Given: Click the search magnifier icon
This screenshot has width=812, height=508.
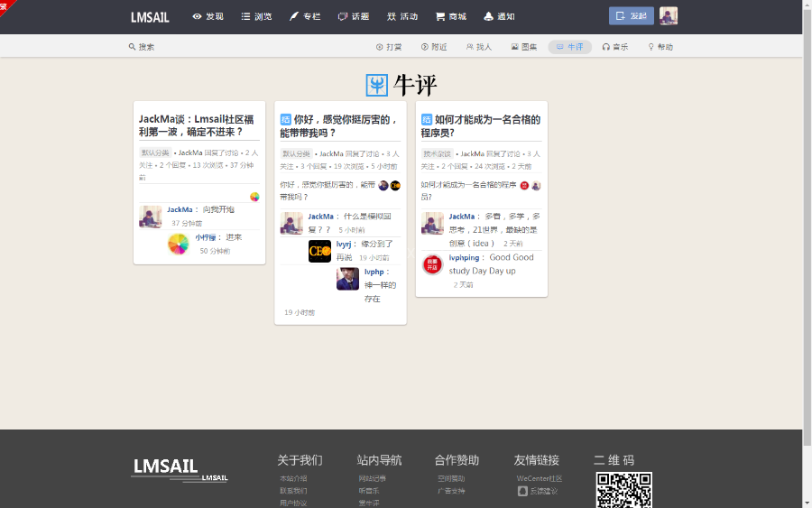Looking at the screenshot, I should click(x=132, y=47).
